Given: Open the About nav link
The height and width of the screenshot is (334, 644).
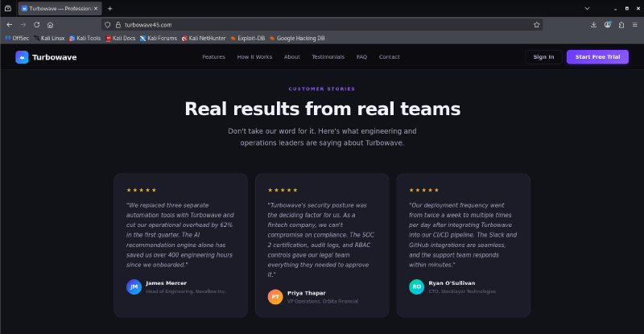Looking at the screenshot, I should (292, 57).
